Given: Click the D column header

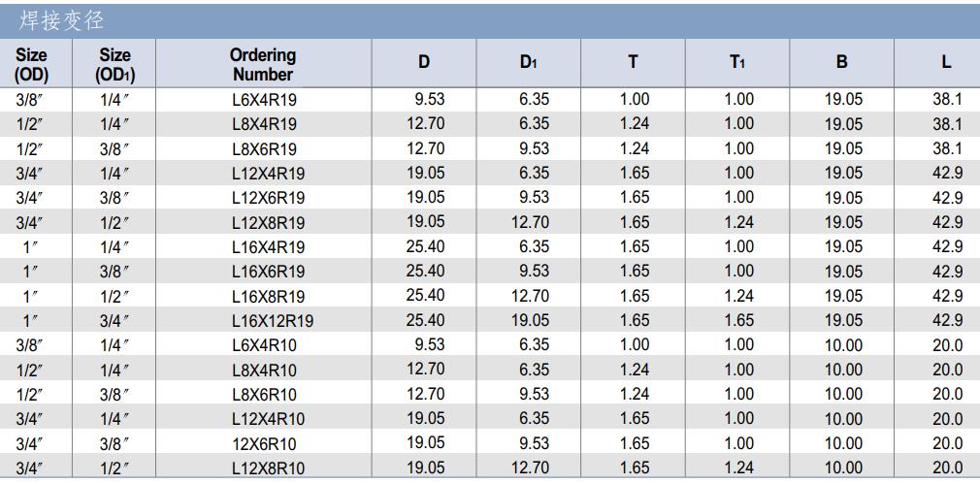Looking at the screenshot, I should pos(424,62).
